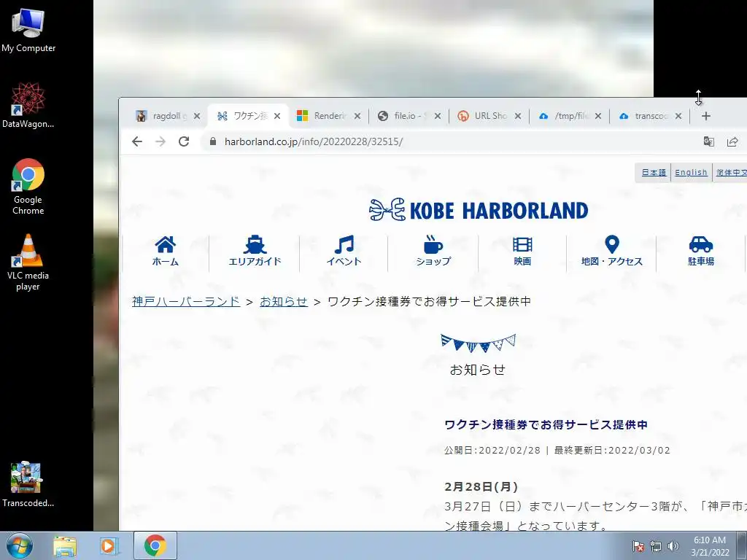Open ホーム home navigation item
This screenshot has width=747, height=560.
point(166,251)
